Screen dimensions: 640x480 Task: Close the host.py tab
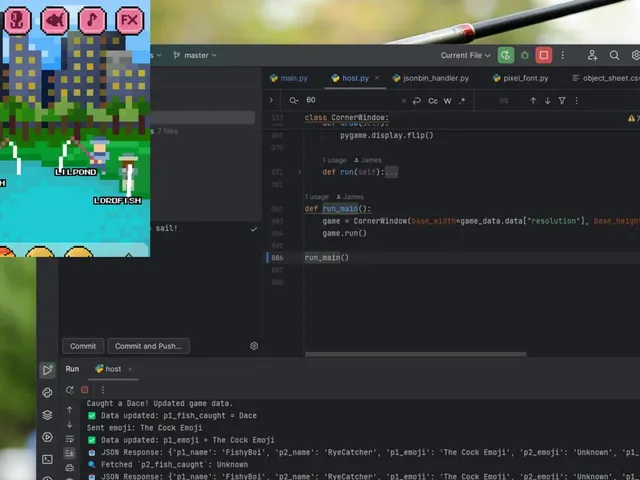(x=377, y=78)
